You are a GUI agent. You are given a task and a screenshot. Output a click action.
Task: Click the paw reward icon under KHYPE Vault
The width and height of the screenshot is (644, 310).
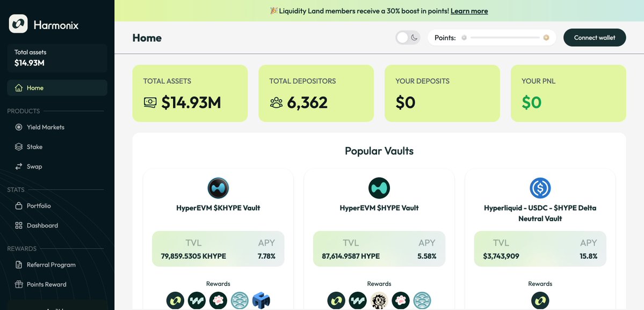click(218, 300)
